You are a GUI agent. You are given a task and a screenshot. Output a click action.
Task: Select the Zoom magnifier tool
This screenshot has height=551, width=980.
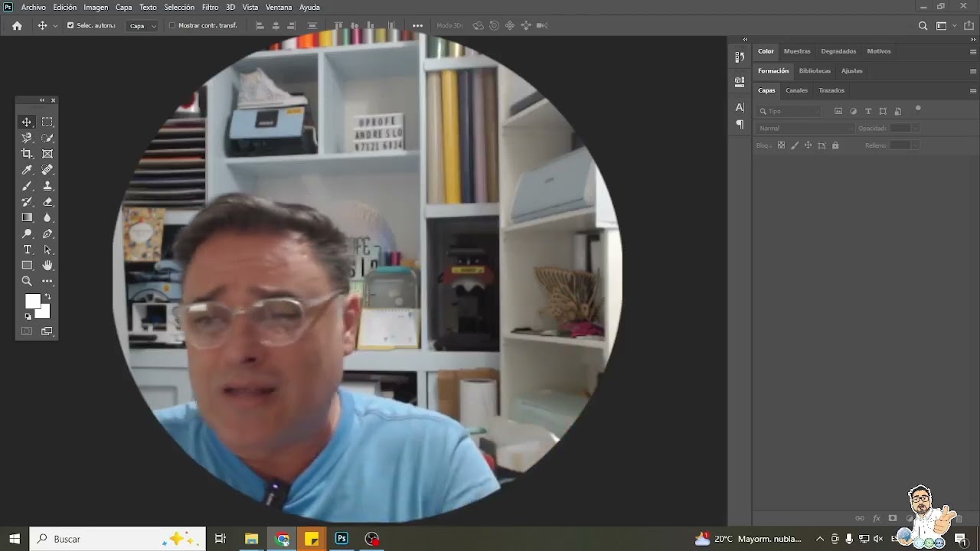click(x=27, y=282)
